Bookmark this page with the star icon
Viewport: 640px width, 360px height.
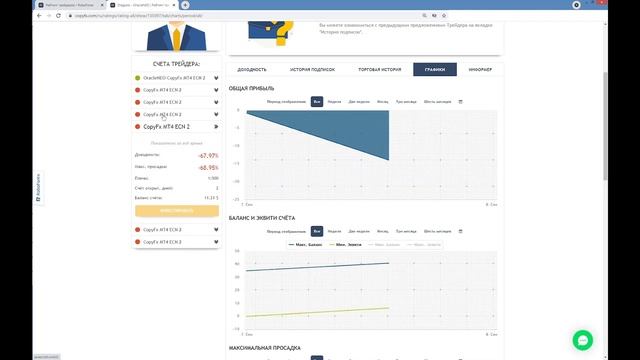point(444,16)
